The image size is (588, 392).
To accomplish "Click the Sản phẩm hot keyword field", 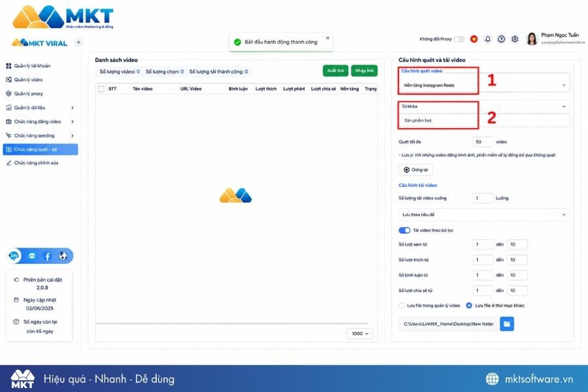I will 484,120.
